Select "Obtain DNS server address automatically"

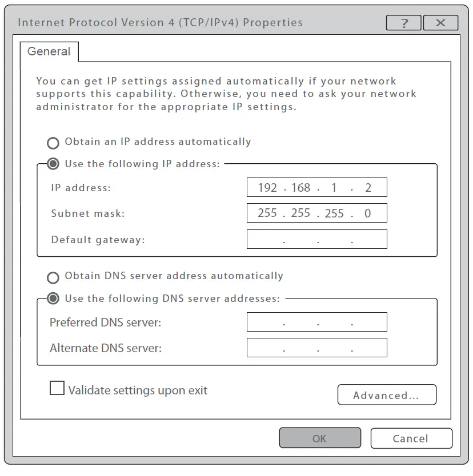point(53,278)
